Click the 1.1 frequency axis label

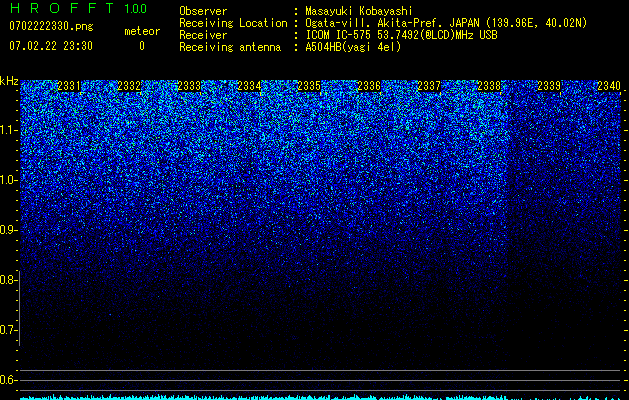click(8, 130)
